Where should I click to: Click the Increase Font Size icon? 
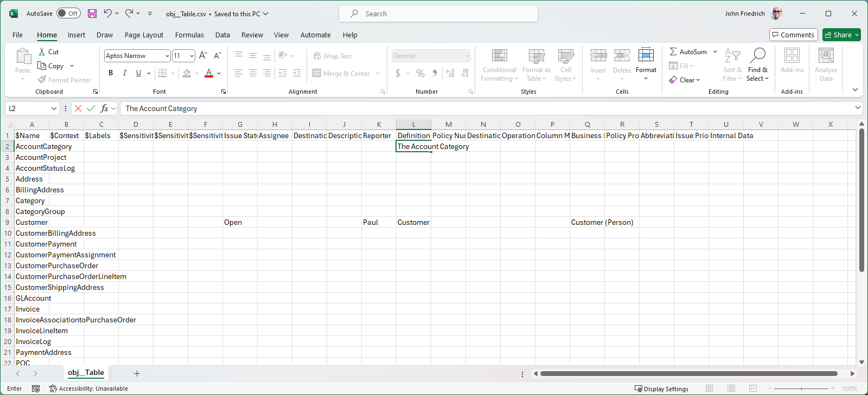[203, 56]
